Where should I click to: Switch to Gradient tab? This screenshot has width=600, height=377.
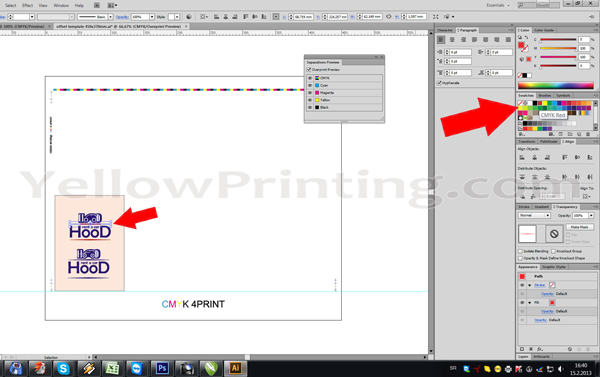[541, 207]
